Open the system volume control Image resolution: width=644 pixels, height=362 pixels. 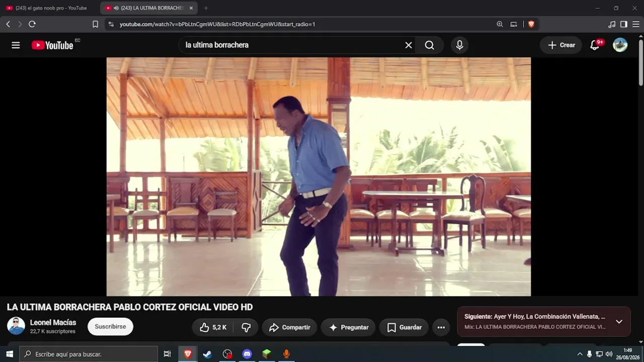(609, 354)
